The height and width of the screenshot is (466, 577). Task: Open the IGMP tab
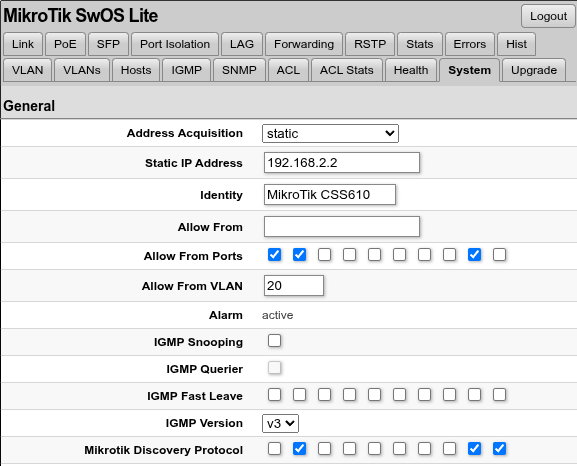(187, 70)
